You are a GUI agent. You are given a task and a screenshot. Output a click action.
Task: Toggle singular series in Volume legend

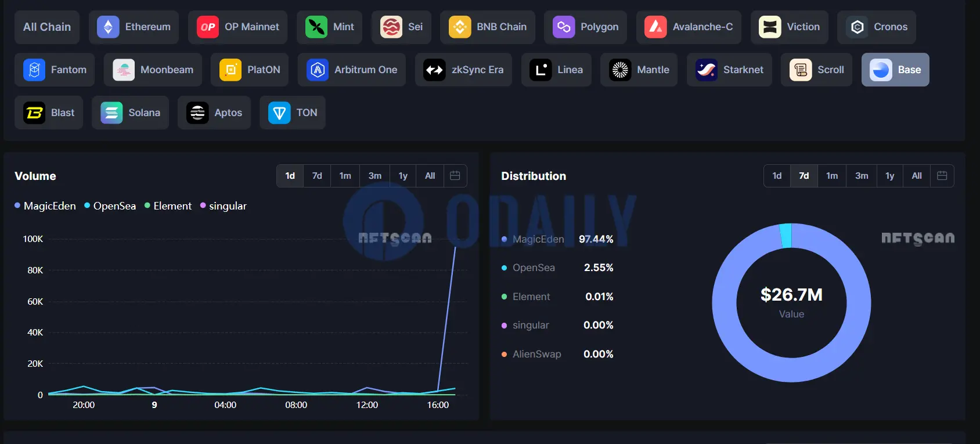pos(224,206)
